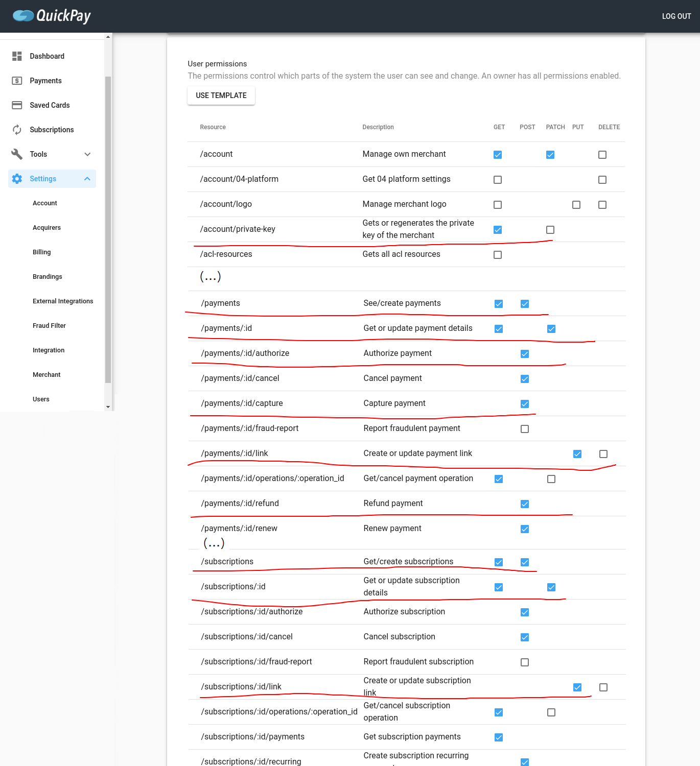Enable DELETE permission for /account
The width and height of the screenshot is (700, 766).
[602, 155]
